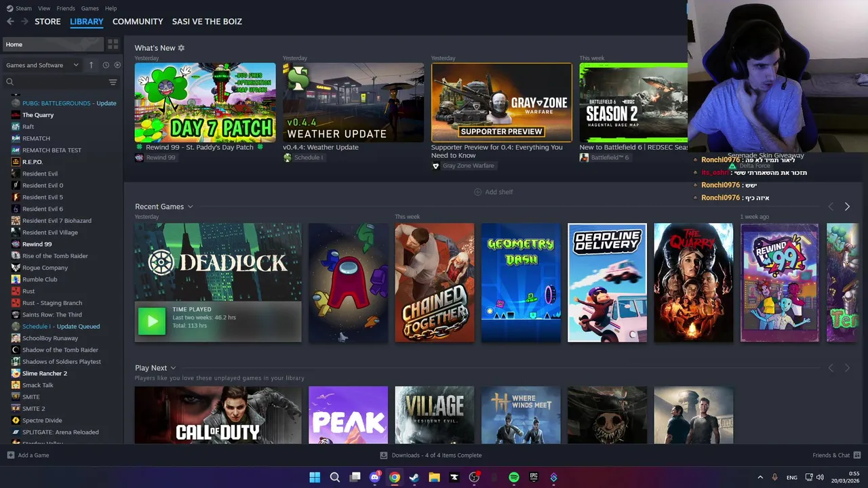This screenshot has width=868, height=488.
Task: Select Schedule I Update Queued entry
Action: [61, 326]
